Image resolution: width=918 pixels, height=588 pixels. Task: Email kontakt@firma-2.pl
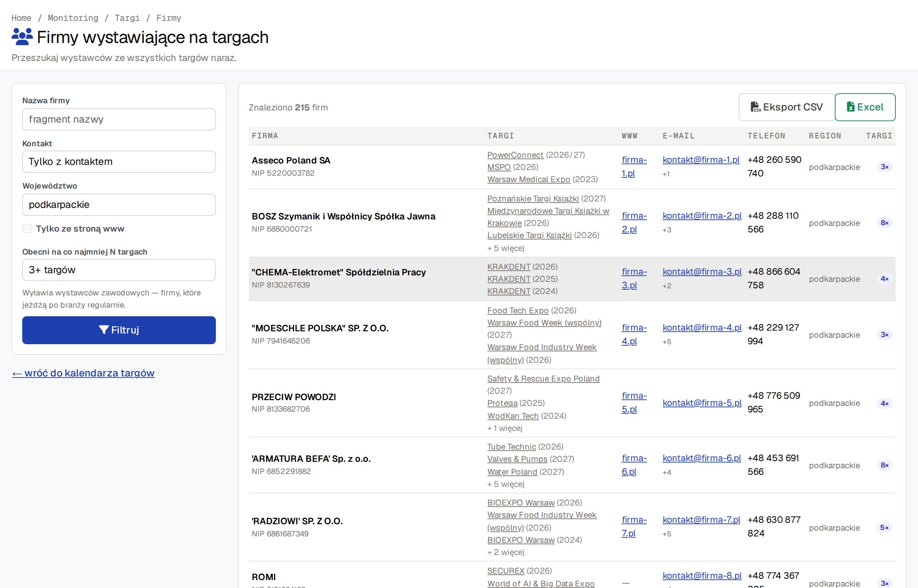702,216
